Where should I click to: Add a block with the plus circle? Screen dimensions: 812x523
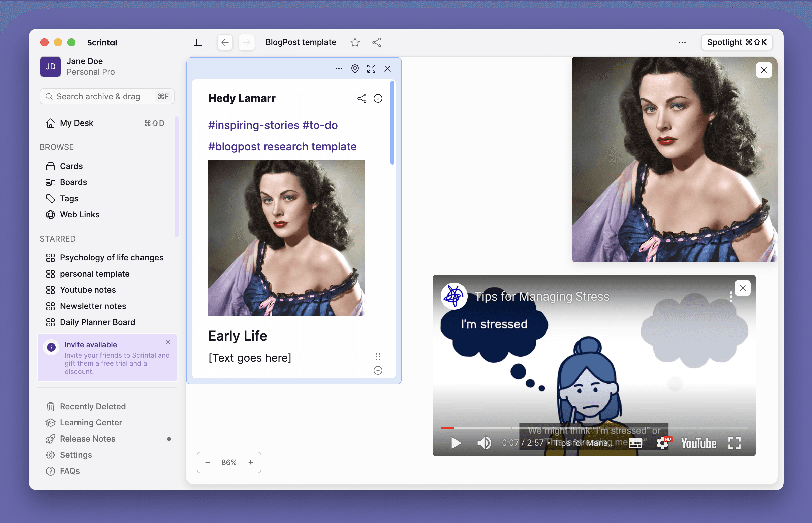(x=378, y=370)
